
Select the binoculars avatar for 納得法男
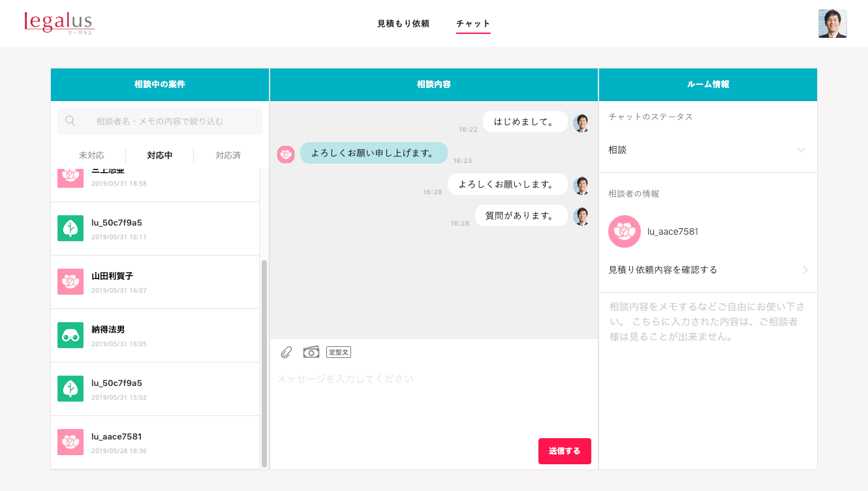70,335
